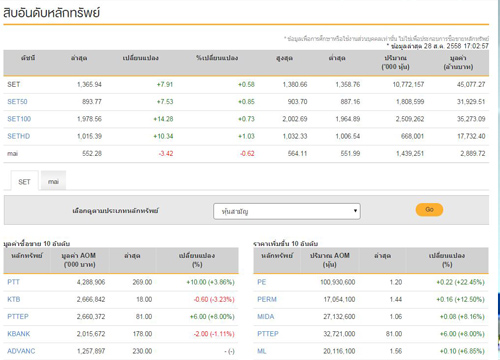Select SET50 value 31,929.51
The width and height of the screenshot is (500, 360).
(x=471, y=102)
